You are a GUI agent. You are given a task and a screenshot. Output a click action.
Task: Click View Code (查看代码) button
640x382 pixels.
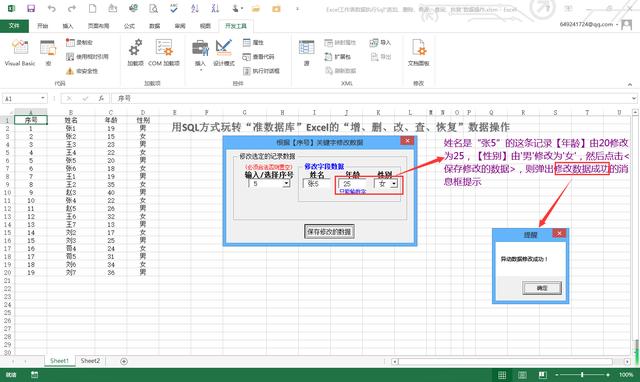[258, 57]
